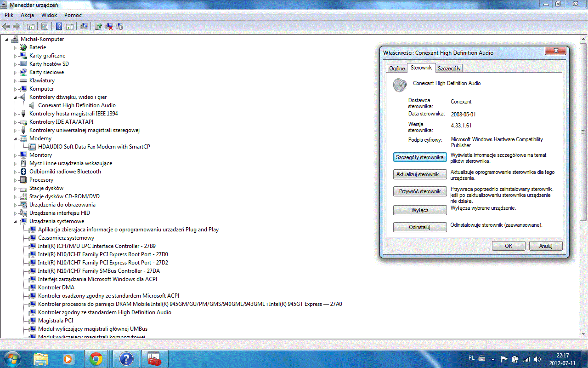Screen dimensions: 588x368
Task: Expand Kontrolery hosta magistrali IEEE 1394
Action: (x=15, y=114)
